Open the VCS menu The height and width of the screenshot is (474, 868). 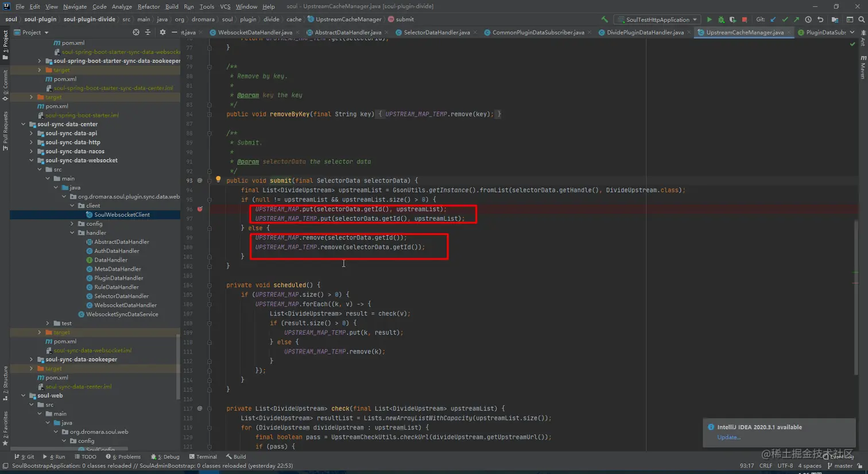click(x=225, y=6)
